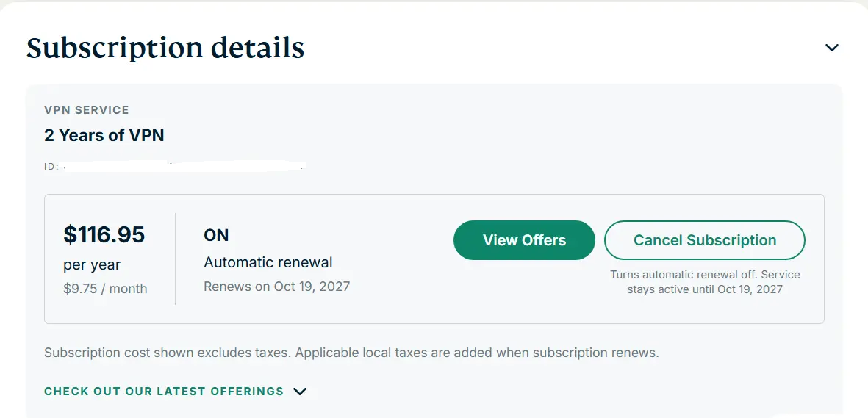Click the tax exclusion notice sentence

click(x=351, y=353)
